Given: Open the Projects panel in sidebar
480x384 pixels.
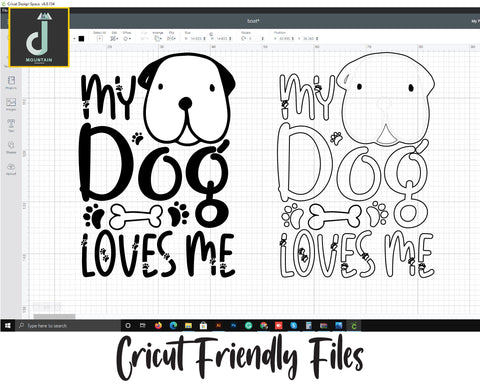Looking at the screenshot, I should pos(11,82).
